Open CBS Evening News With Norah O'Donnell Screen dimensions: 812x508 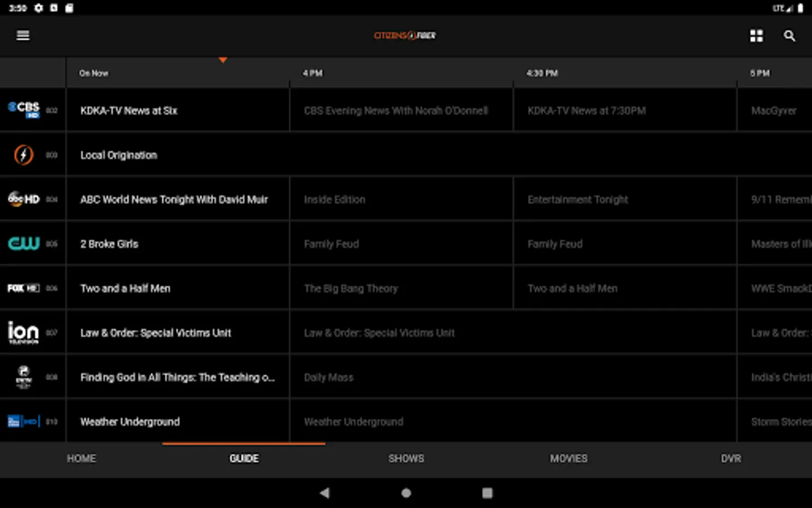click(x=401, y=110)
